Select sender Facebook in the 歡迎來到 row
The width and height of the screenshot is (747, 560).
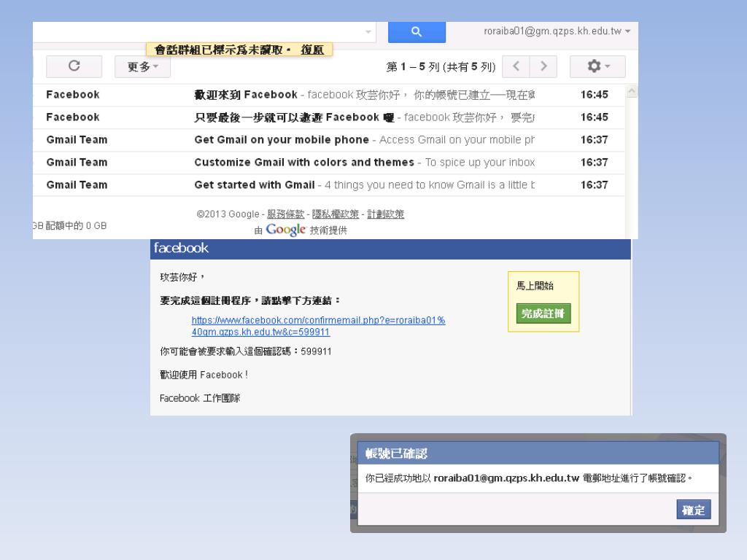(73, 95)
